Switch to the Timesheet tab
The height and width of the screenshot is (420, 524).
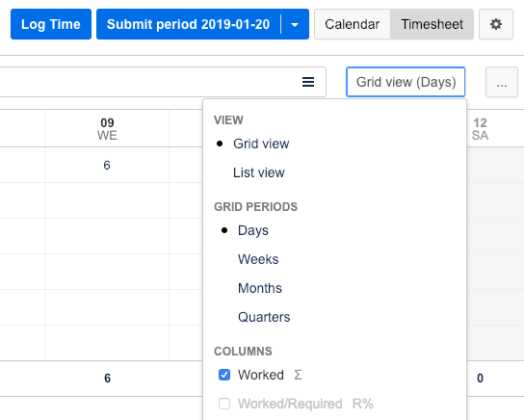[x=432, y=24]
